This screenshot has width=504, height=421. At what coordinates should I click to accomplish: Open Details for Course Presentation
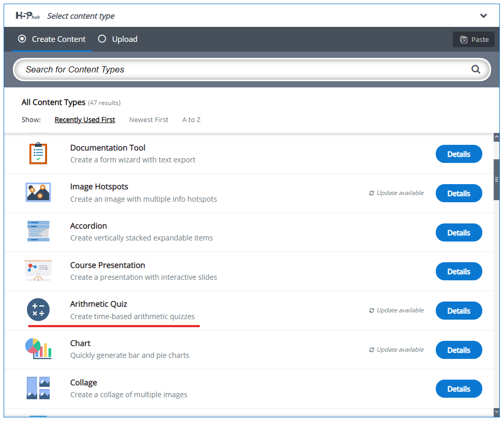459,272
